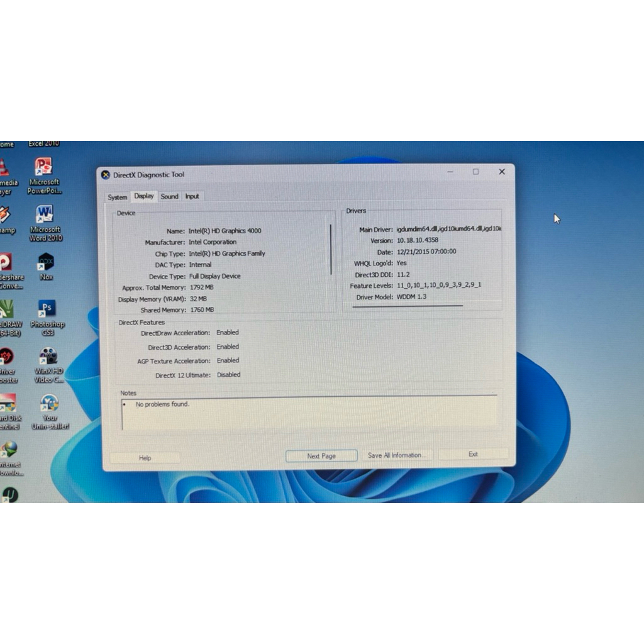
Task: Click the DirectX 12 Ultimate 'Disabled' value
Action: 228,375
